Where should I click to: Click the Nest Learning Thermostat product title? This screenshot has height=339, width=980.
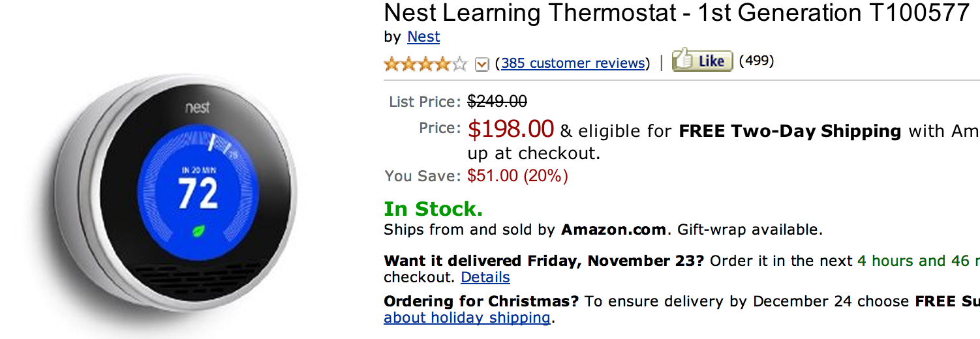pos(676,13)
